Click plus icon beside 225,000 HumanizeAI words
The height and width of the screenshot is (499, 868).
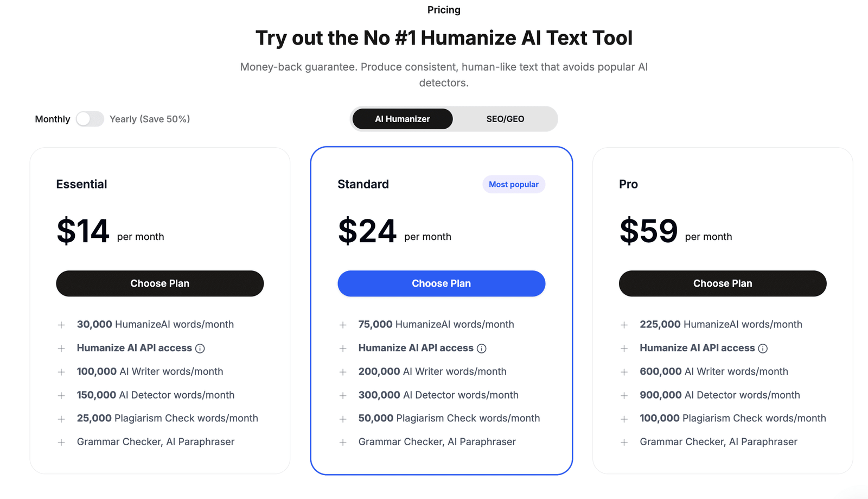click(x=624, y=324)
